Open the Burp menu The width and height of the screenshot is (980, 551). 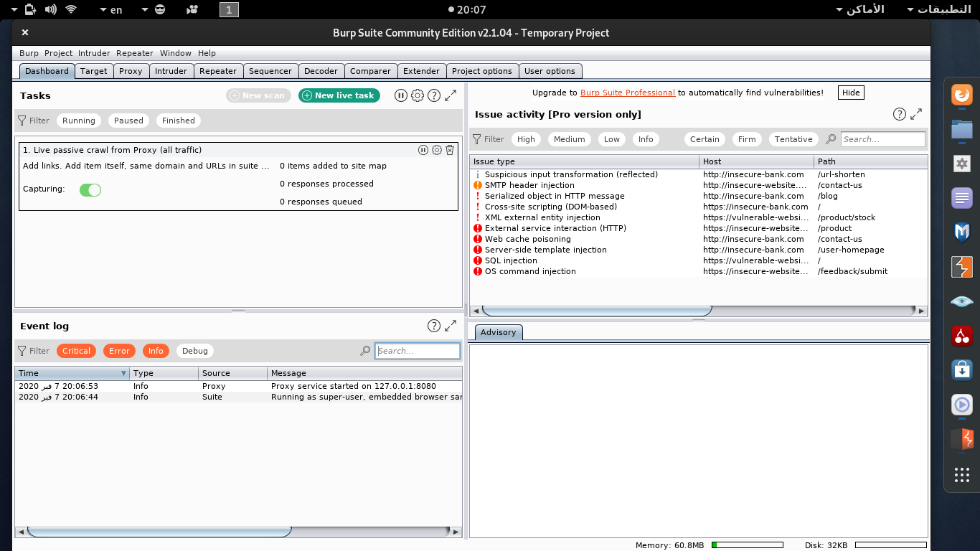click(x=29, y=53)
